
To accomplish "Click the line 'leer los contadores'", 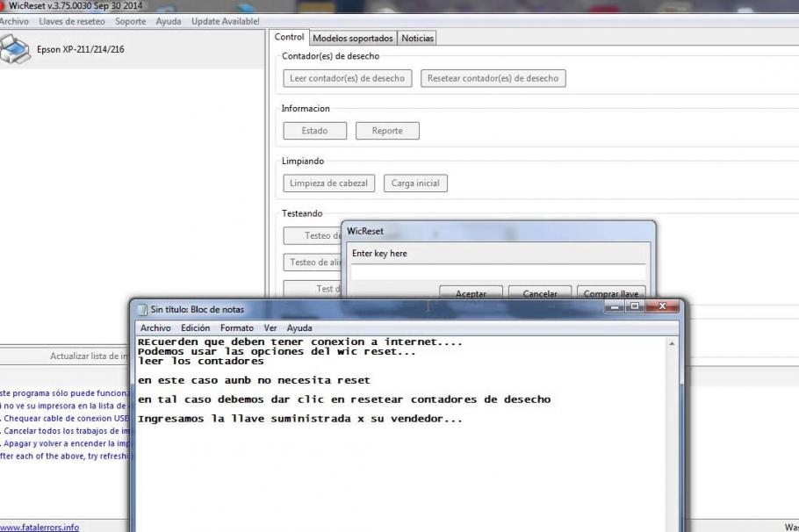I will pyautogui.click(x=201, y=362).
